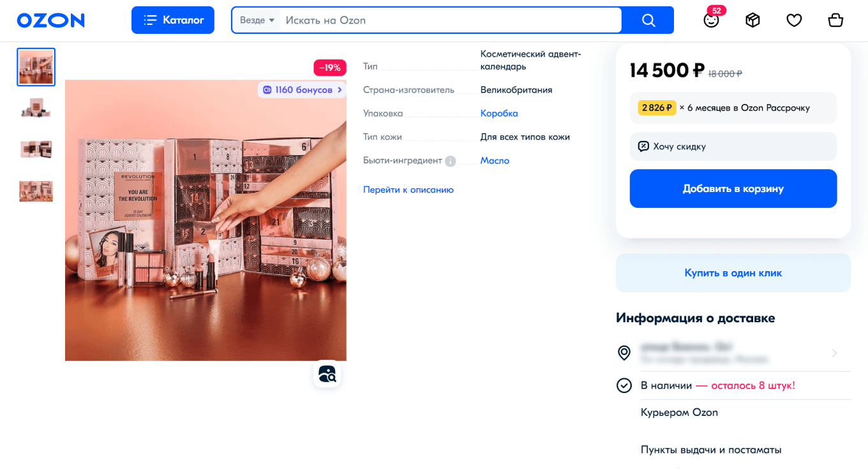Select the second product thumbnail
Viewport: 868px width, 474px height.
[x=36, y=108]
